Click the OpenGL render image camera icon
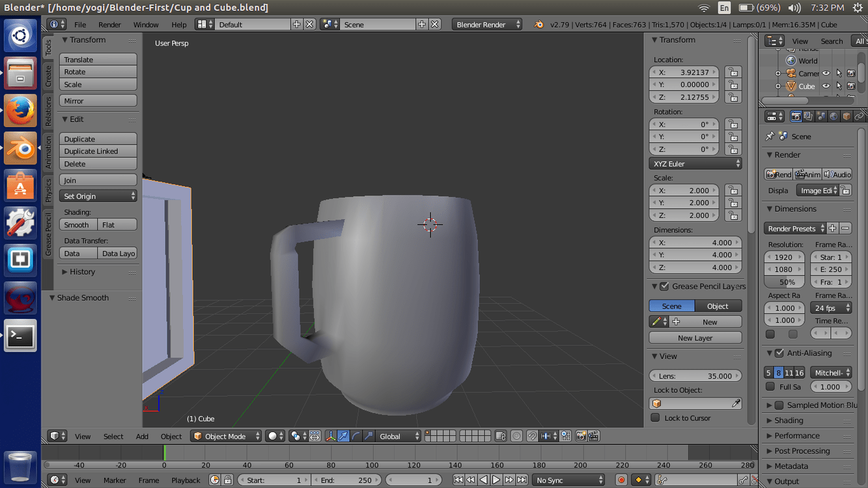 (x=581, y=436)
